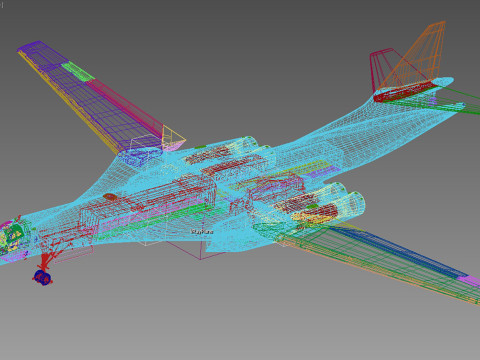Select the blue nose landing gear wheel
This screenshot has height=360, width=480.
coord(43,277)
